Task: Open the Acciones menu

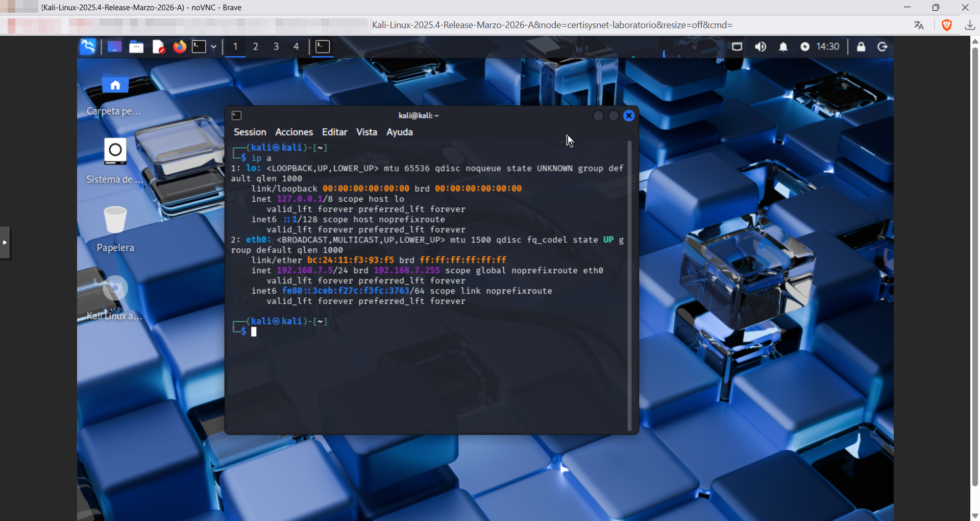Action: [x=294, y=132]
